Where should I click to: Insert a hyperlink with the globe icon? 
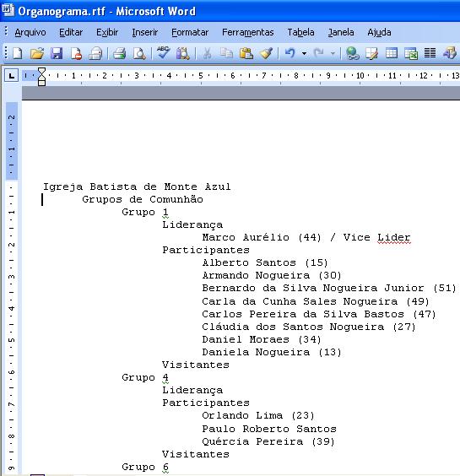(352, 53)
